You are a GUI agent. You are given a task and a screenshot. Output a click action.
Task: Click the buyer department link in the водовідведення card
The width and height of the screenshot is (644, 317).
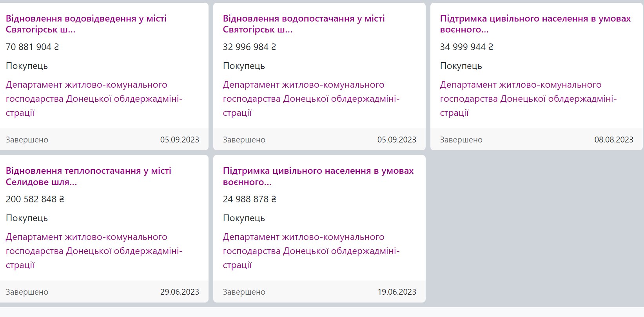point(94,99)
